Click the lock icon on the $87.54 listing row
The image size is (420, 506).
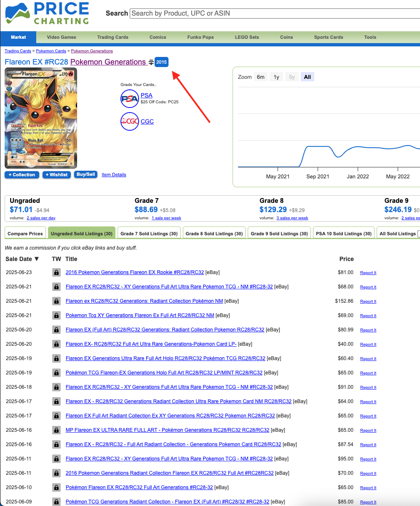click(56, 444)
